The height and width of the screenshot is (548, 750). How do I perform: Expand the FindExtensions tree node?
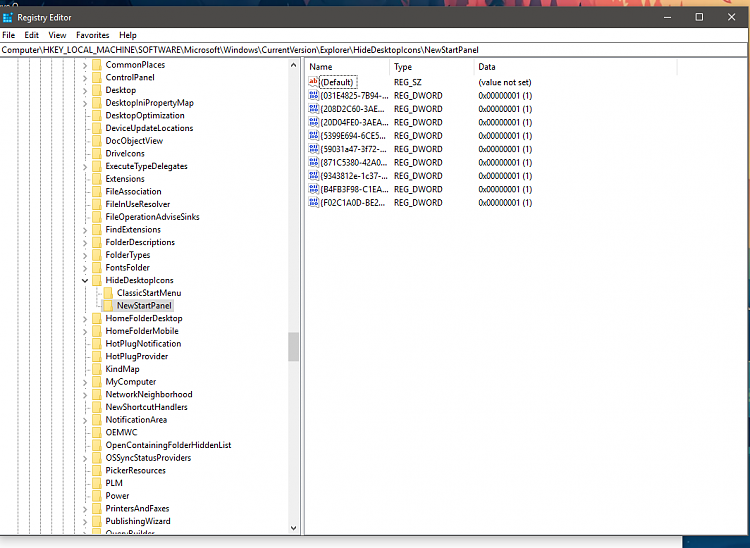(x=85, y=230)
